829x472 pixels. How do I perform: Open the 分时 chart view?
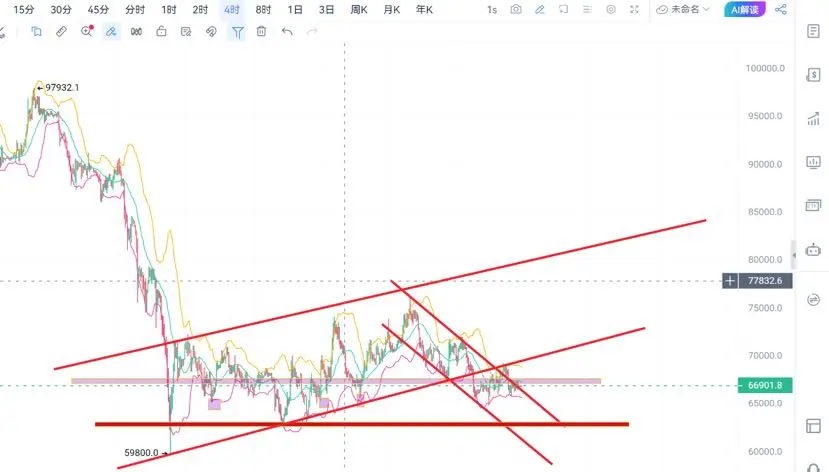(x=135, y=10)
